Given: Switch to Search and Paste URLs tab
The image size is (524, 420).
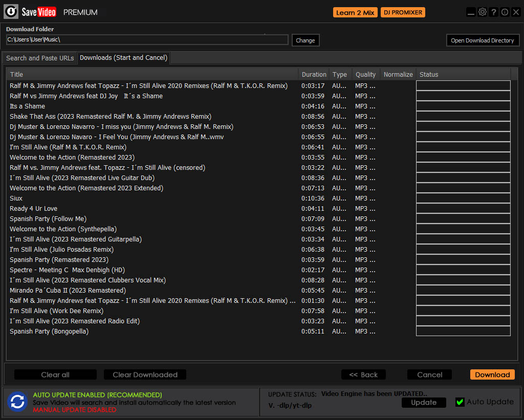Looking at the screenshot, I should click(x=40, y=58).
